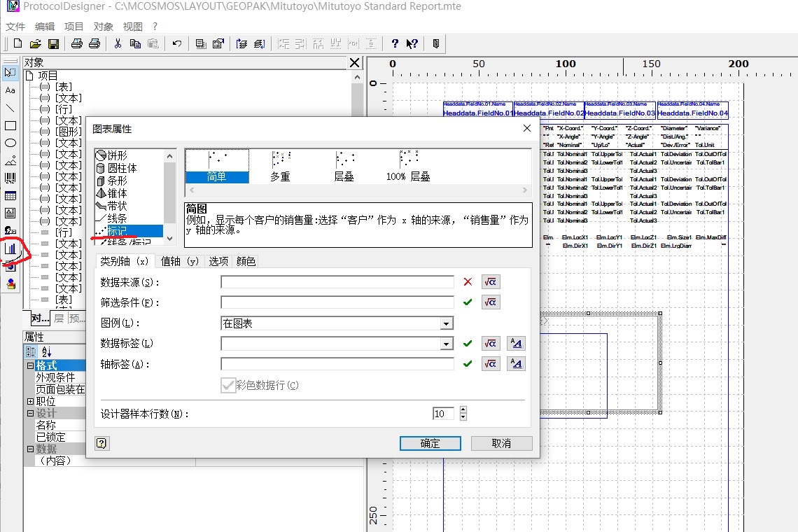Screen dimensions: 798x532
Task: Open formula editor for 轴标签
Action: (491, 363)
